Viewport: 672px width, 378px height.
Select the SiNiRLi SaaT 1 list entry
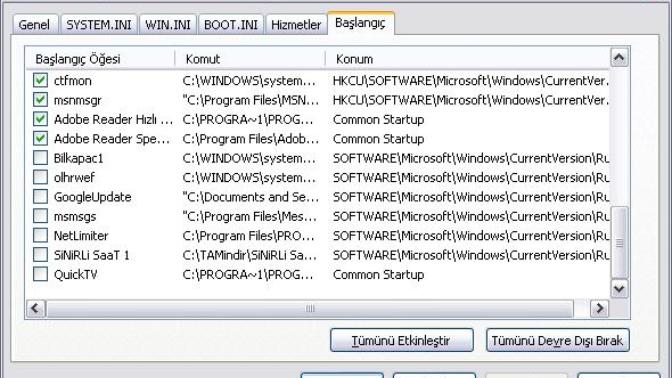[x=92, y=255]
